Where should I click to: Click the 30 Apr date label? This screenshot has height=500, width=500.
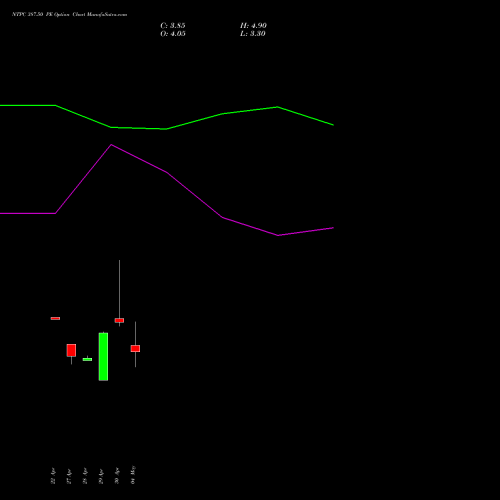117,476
